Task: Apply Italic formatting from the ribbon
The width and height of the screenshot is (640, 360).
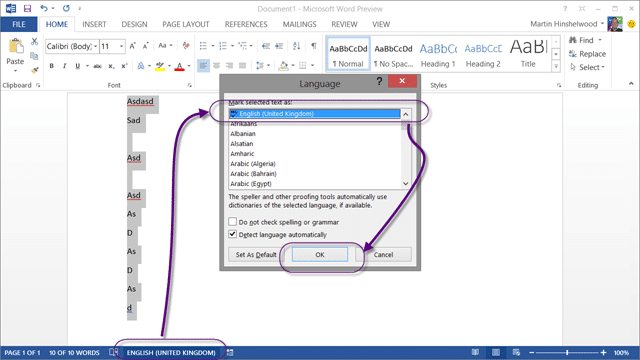Action: tap(64, 66)
